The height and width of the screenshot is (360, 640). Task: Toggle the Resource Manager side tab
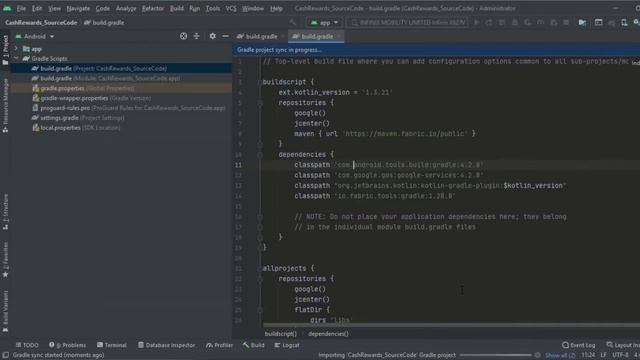(x=5, y=105)
